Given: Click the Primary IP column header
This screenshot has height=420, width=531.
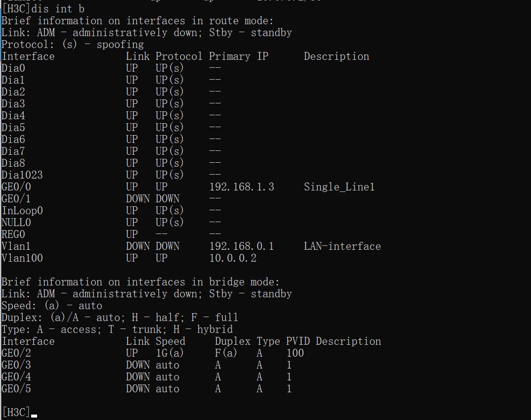Looking at the screenshot, I should 238,56.
